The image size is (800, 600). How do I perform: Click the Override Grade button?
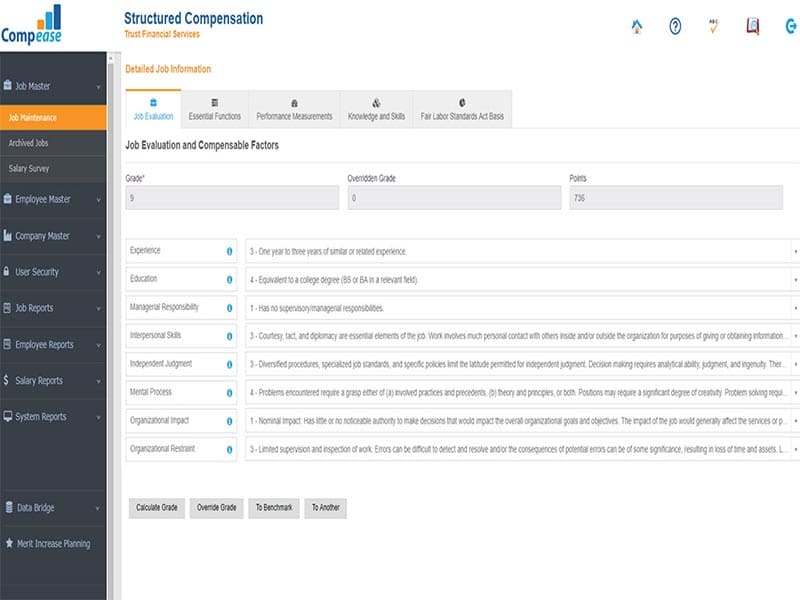pyautogui.click(x=215, y=508)
